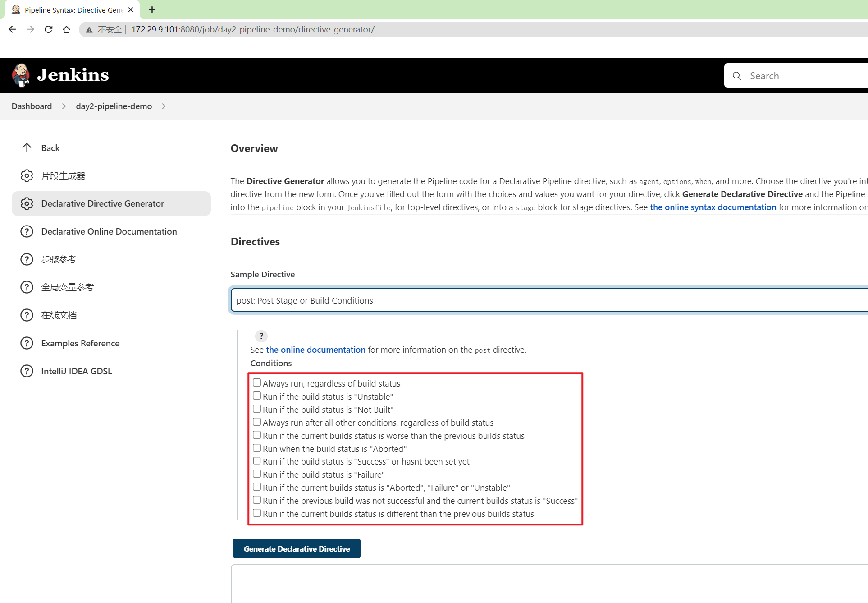Select Declarative Directive Generator sidebar item
Image resolution: width=868 pixels, height=603 pixels.
[x=111, y=203]
